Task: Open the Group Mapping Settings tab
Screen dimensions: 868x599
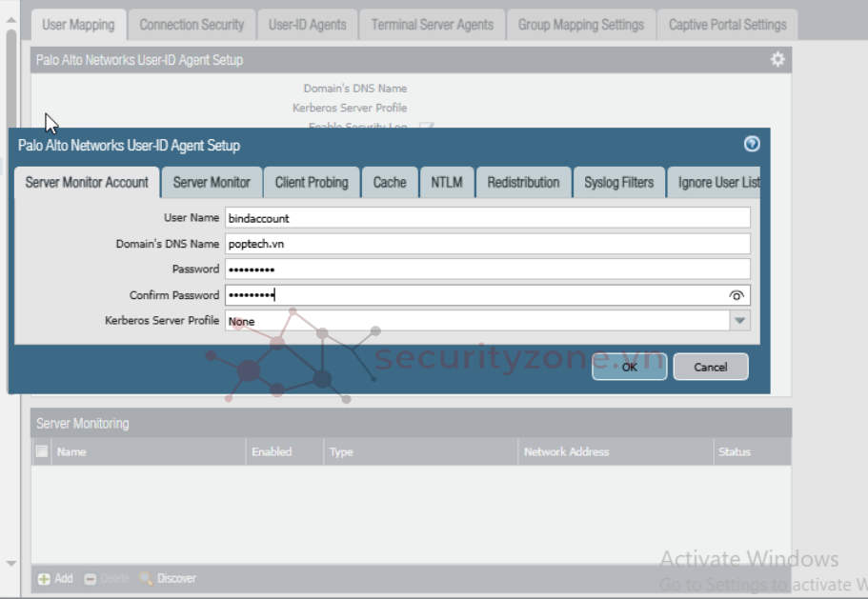Action: [580, 25]
